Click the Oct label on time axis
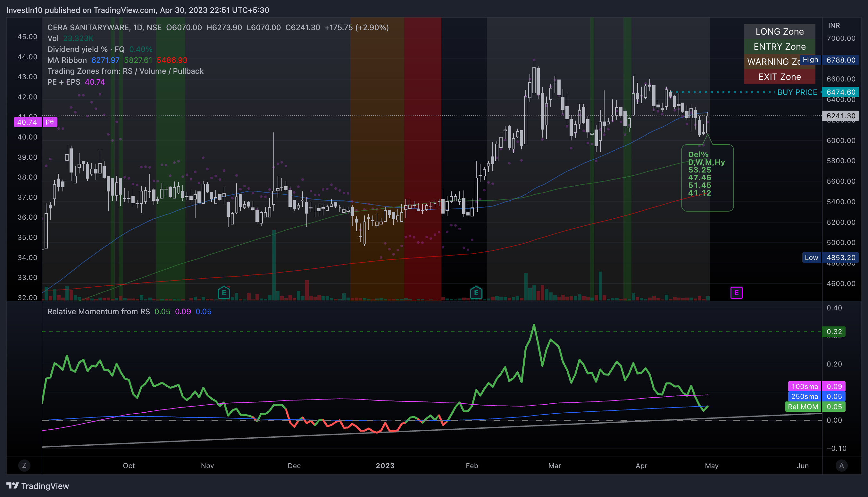Viewport: 868px width, 497px height. point(129,466)
